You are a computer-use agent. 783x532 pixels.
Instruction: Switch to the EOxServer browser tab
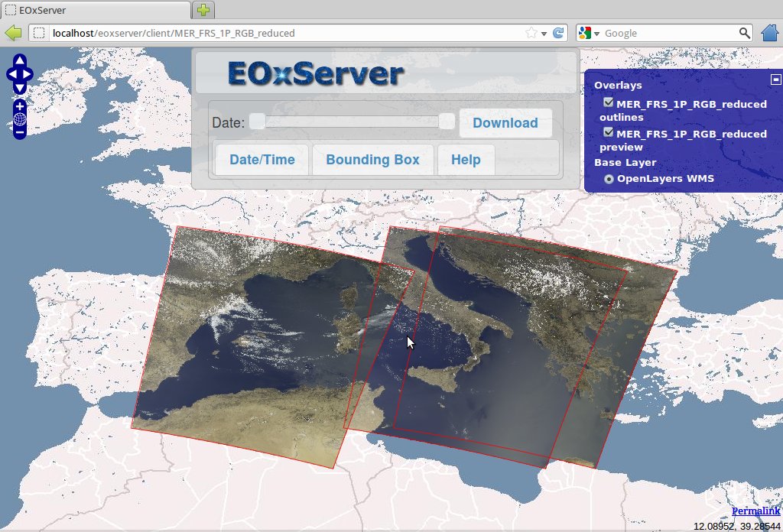95,10
